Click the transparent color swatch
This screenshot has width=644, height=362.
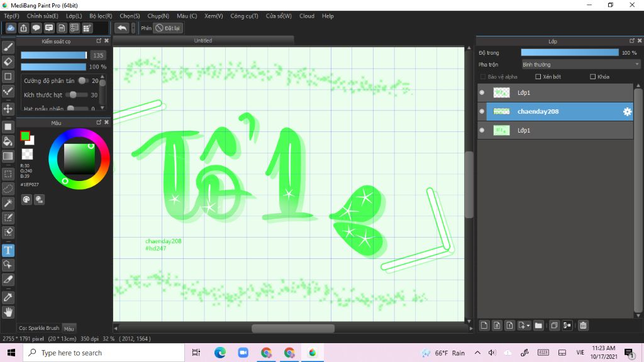(27, 154)
